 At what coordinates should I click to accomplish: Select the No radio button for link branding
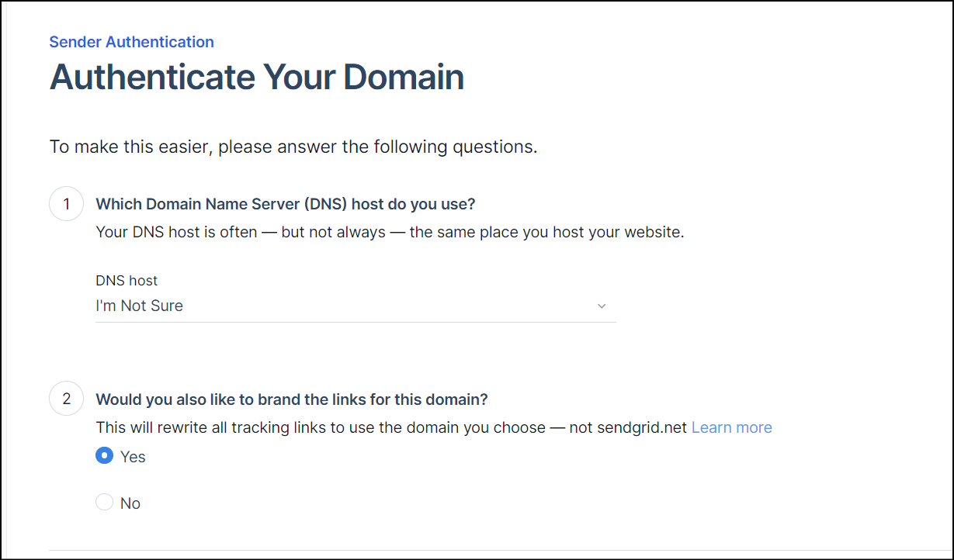(104, 503)
